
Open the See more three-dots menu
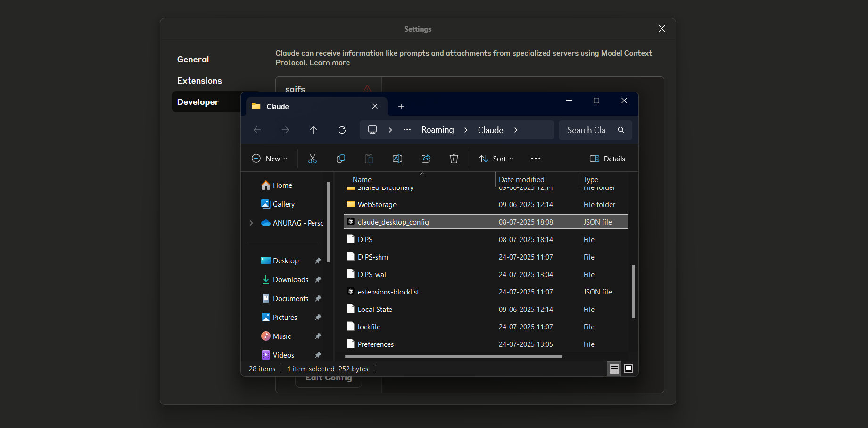pos(536,159)
